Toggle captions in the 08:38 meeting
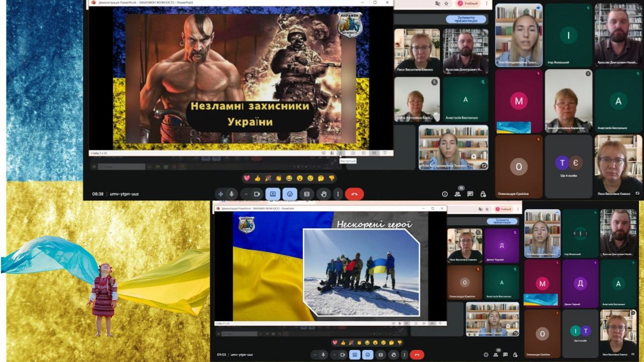 pos(306,194)
